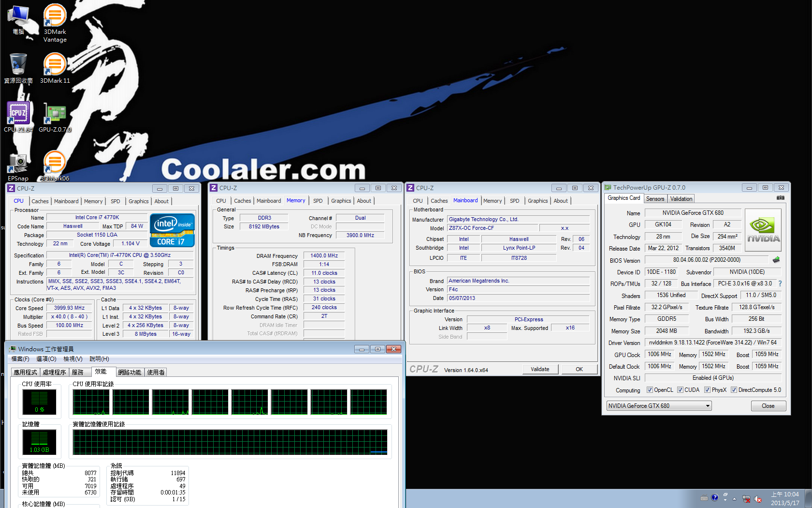
Task: Open the CPU-Z 1.64 desktop icon
Action: (18, 117)
